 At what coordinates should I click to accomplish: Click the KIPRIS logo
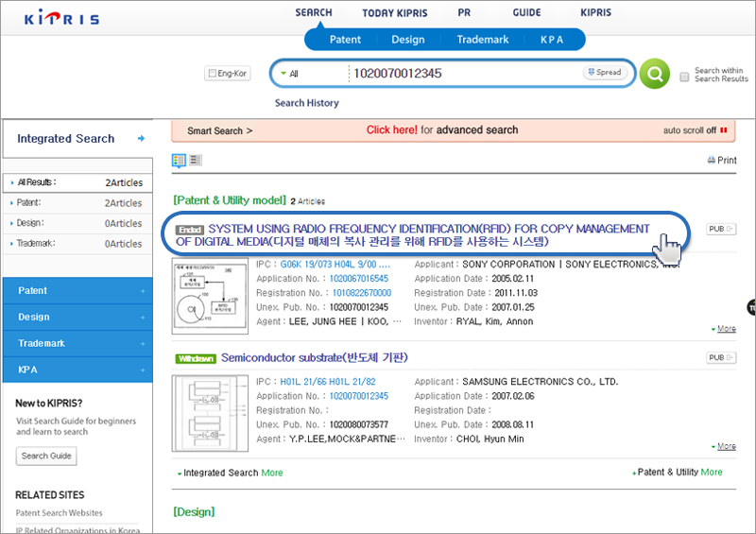(x=61, y=18)
